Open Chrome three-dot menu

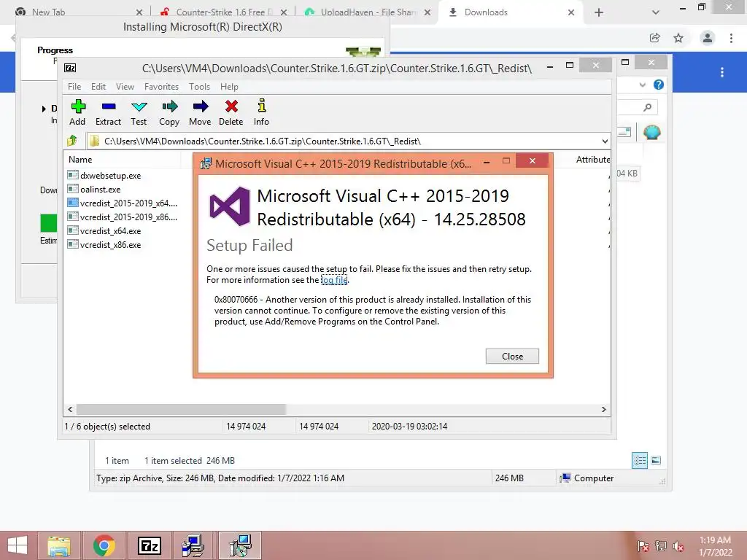point(731,38)
